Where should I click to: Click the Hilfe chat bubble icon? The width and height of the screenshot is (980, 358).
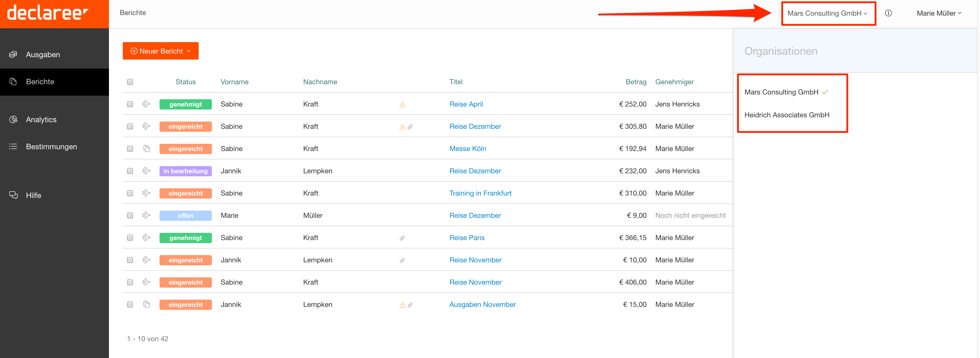click(13, 195)
